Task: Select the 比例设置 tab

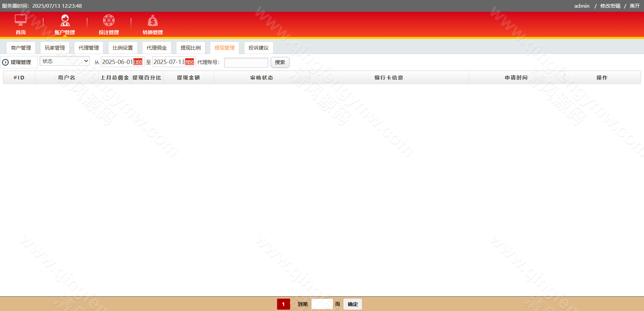Action: coord(122,48)
